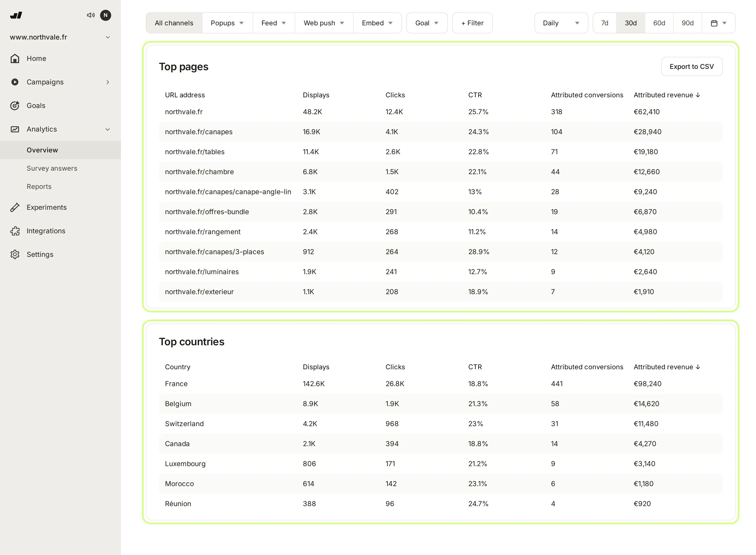Switch range to 60d
Viewport: 756px width, 555px height.
659,23
